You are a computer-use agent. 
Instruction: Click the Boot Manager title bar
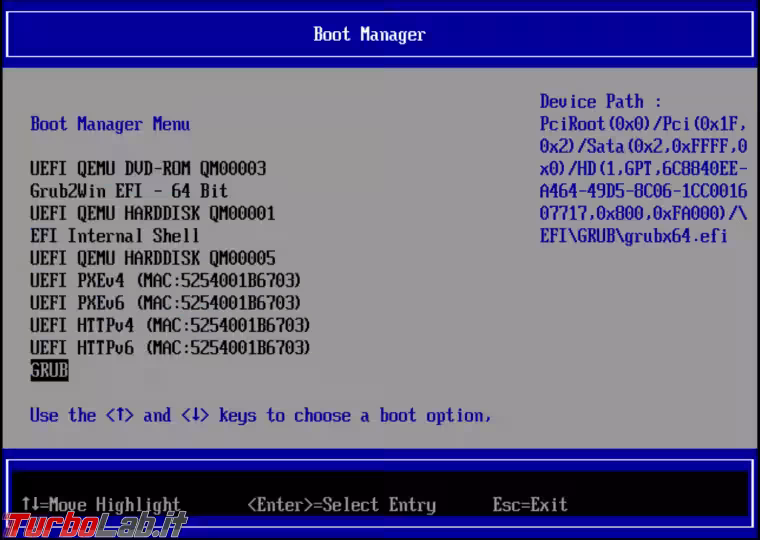[369, 35]
